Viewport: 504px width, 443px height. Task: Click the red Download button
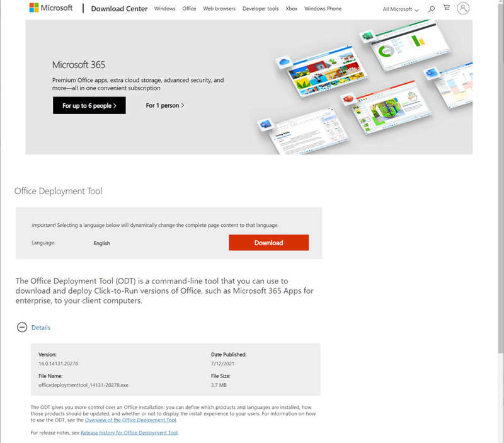269,243
